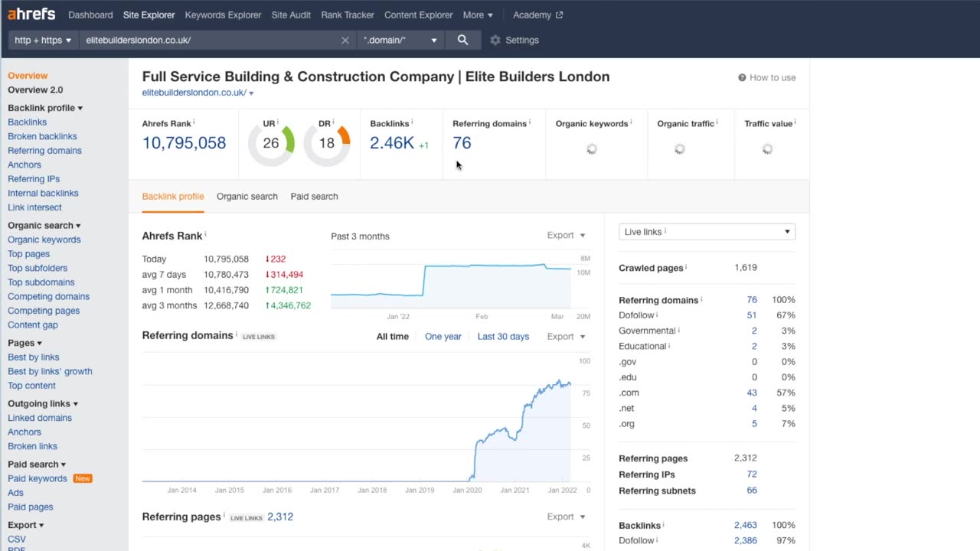Clear the URL field with X icon
980x551 pixels.
tap(345, 40)
